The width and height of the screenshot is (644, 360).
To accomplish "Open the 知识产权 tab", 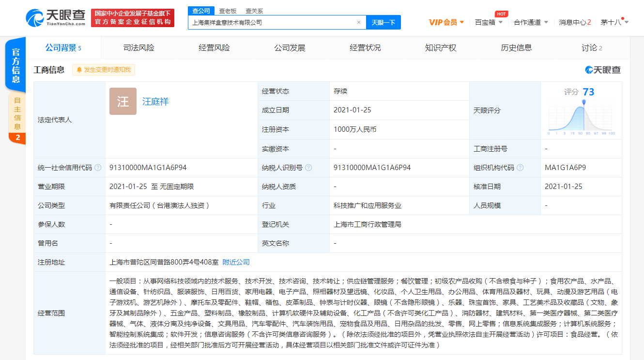I will click(x=441, y=47).
